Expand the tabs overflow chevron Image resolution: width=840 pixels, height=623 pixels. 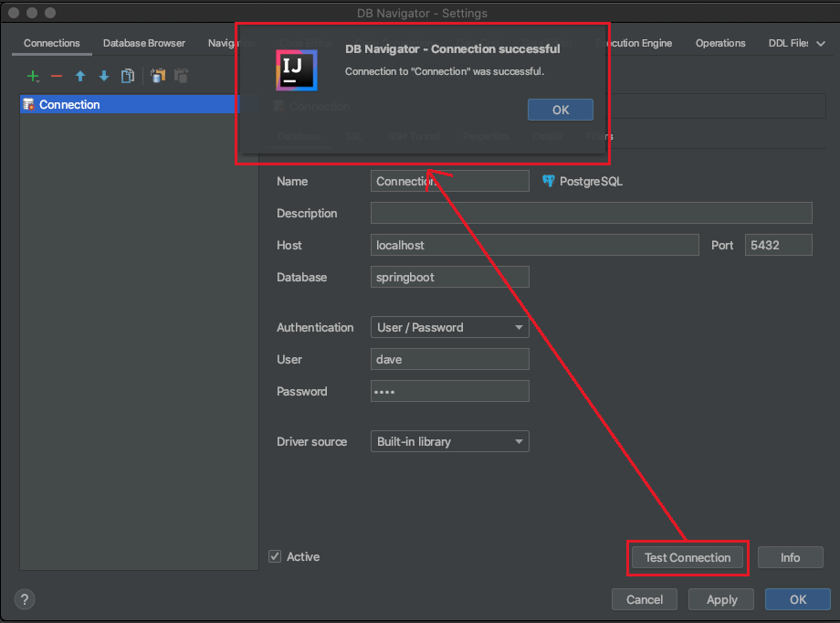point(821,44)
